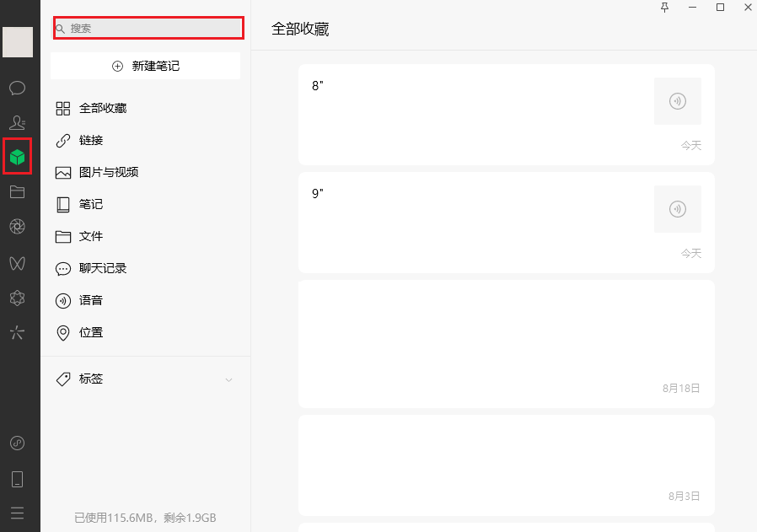Open the Moments icon

coord(17,226)
